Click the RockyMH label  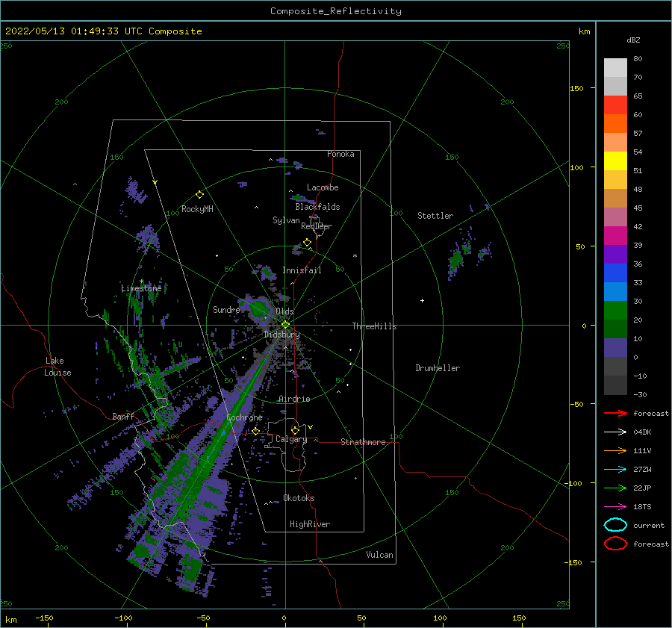[x=197, y=209]
